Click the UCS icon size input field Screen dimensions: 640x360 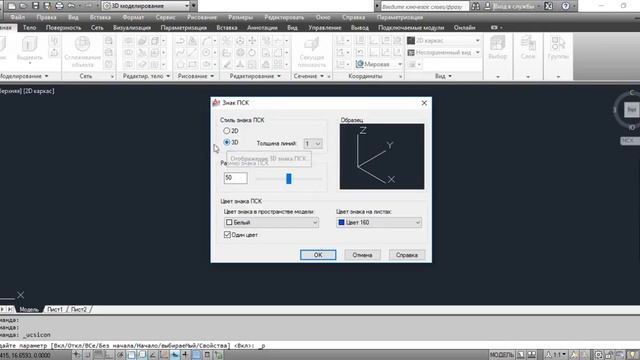click(x=236, y=178)
